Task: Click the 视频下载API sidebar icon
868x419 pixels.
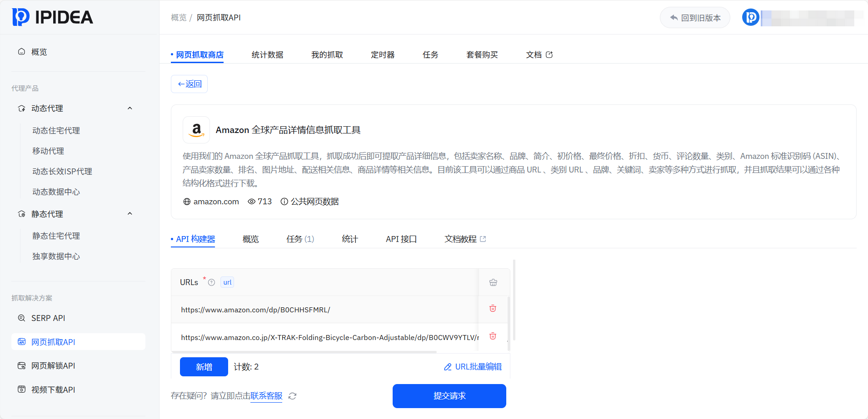Action: tap(21, 389)
